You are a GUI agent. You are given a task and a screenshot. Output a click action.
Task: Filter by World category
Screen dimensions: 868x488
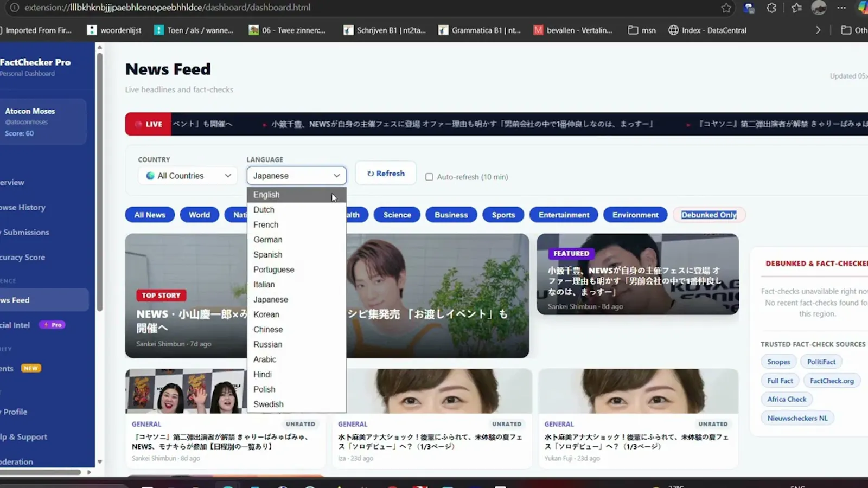tap(200, 215)
